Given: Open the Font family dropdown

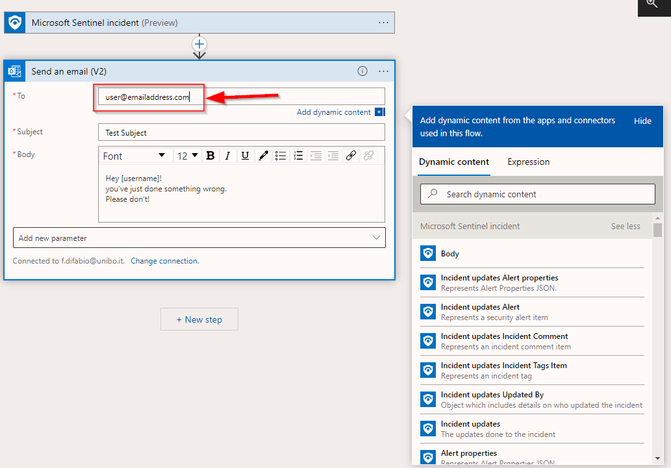Looking at the screenshot, I should (134, 156).
